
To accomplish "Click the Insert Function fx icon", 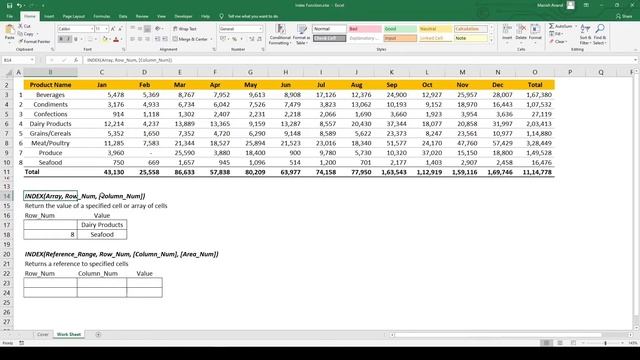I will coord(76,60).
